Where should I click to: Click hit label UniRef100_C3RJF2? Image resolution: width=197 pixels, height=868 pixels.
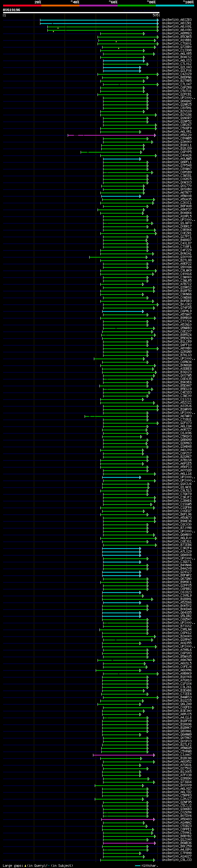click(177, 497)
